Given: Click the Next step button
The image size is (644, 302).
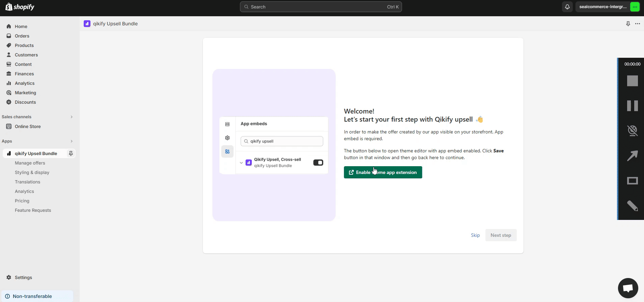Looking at the screenshot, I should pyautogui.click(x=501, y=235).
